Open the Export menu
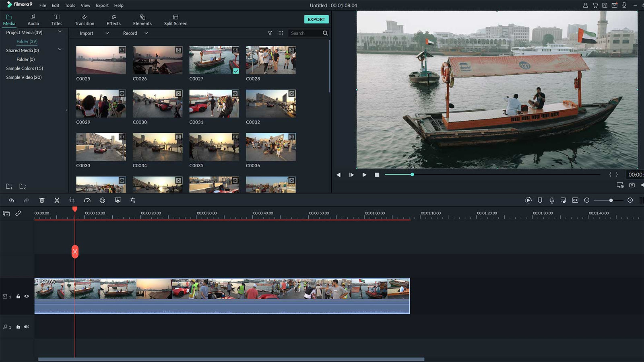This screenshot has height=362, width=644. pyautogui.click(x=102, y=5)
